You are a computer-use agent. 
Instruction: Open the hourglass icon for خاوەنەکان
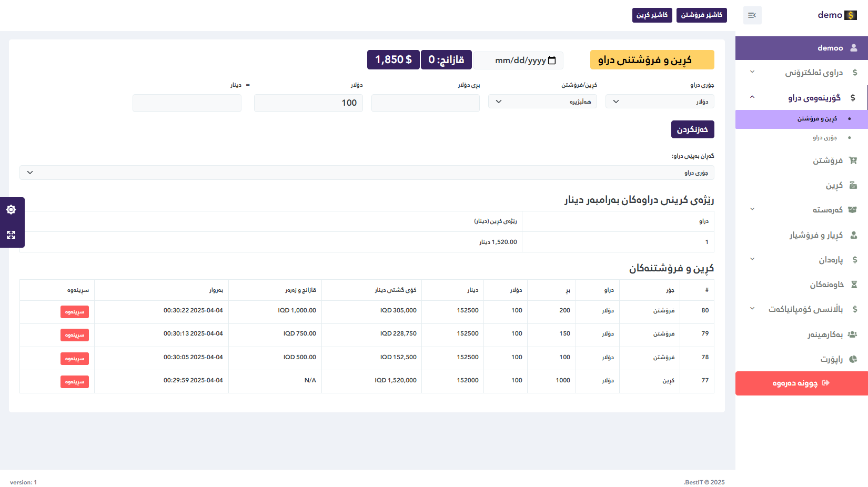pyautogui.click(x=853, y=285)
